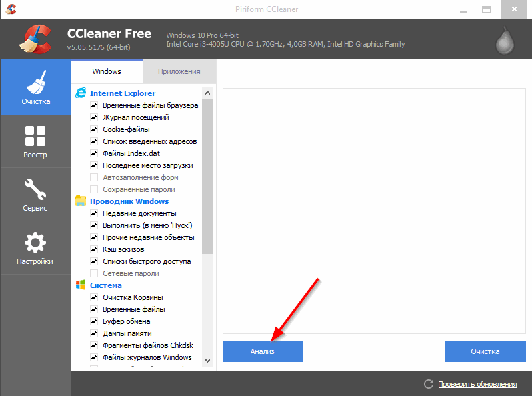Open the Реестр section in sidebar

[35, 141]
